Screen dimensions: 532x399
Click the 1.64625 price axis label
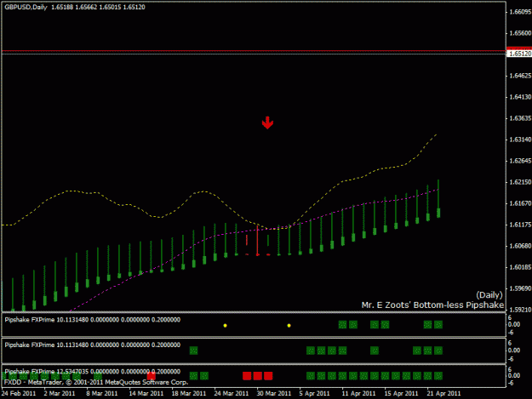click(x=520, y=76)
